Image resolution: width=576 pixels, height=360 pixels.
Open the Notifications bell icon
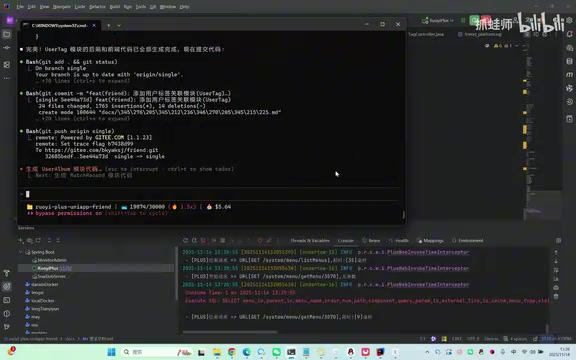tap(569, 34)
